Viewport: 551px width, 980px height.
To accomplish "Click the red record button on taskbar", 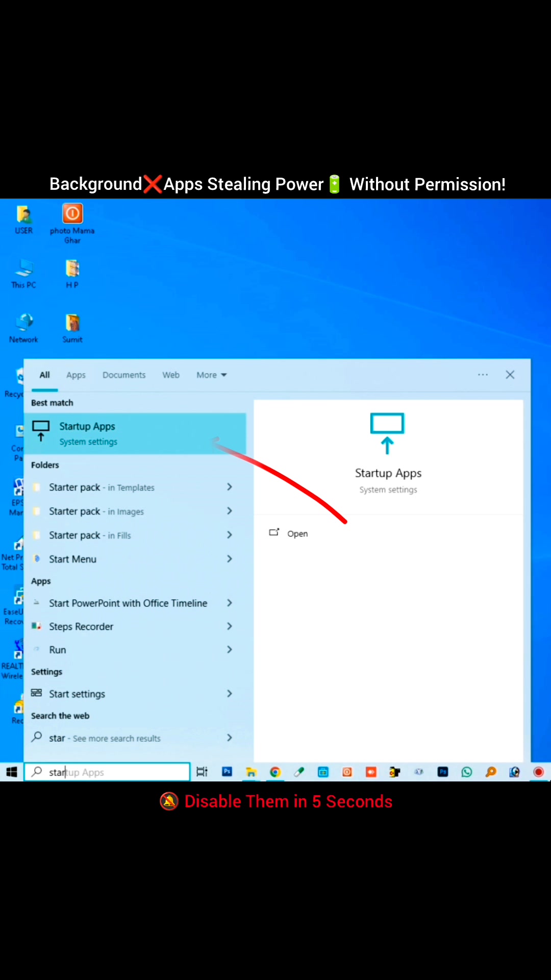I will click(x=538, y=772).
